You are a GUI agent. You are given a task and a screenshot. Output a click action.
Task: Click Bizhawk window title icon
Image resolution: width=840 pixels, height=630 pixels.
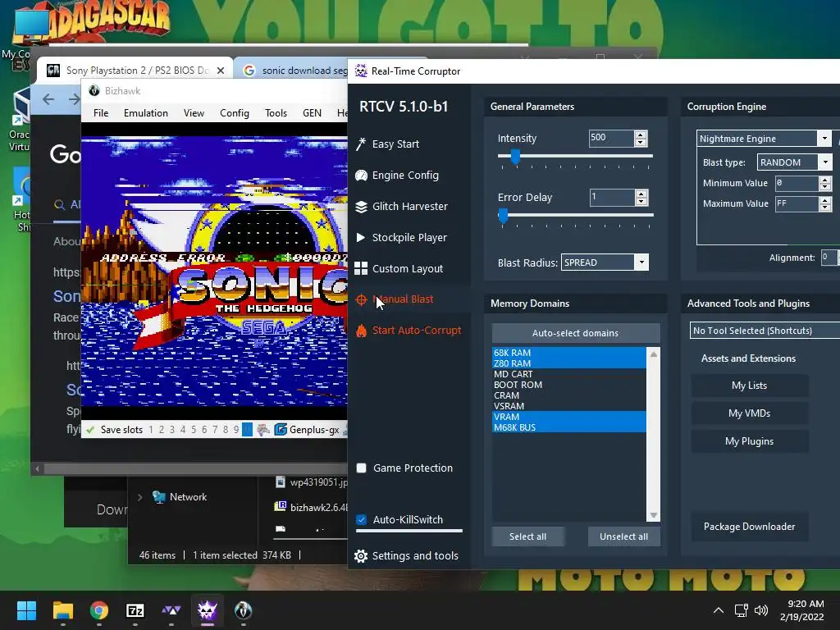(94, 90)
